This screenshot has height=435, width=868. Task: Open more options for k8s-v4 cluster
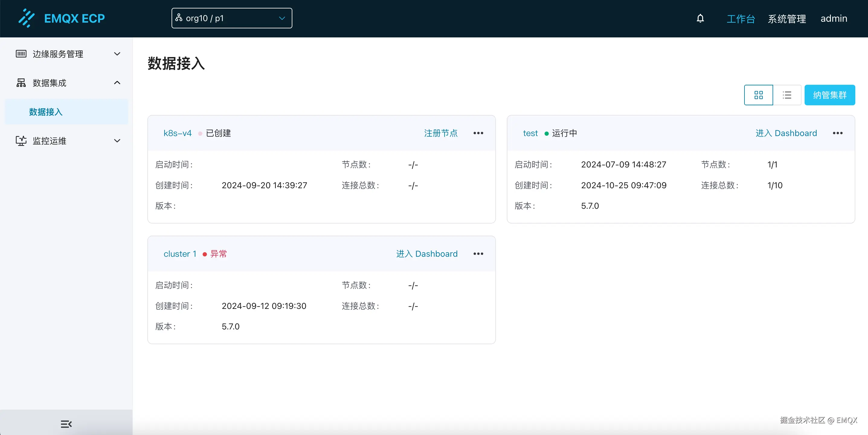click(x=478, y=133)
